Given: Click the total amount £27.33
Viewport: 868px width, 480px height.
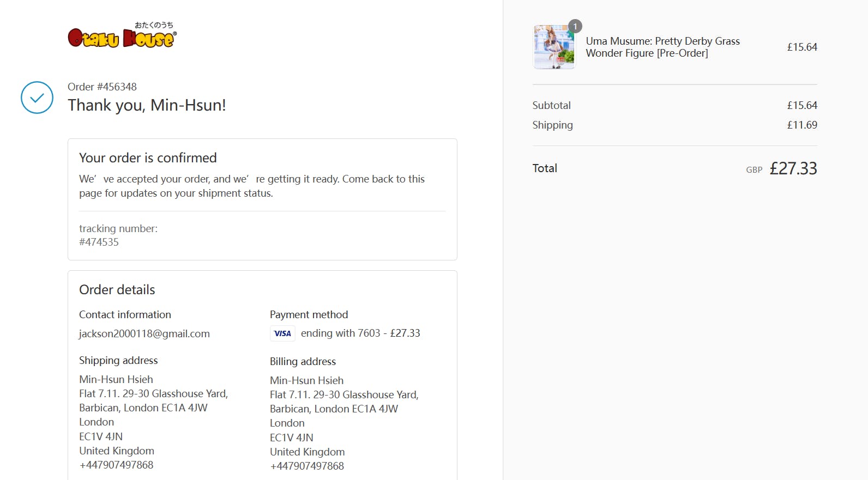Looking at the screenshot, I should point(793,168).
